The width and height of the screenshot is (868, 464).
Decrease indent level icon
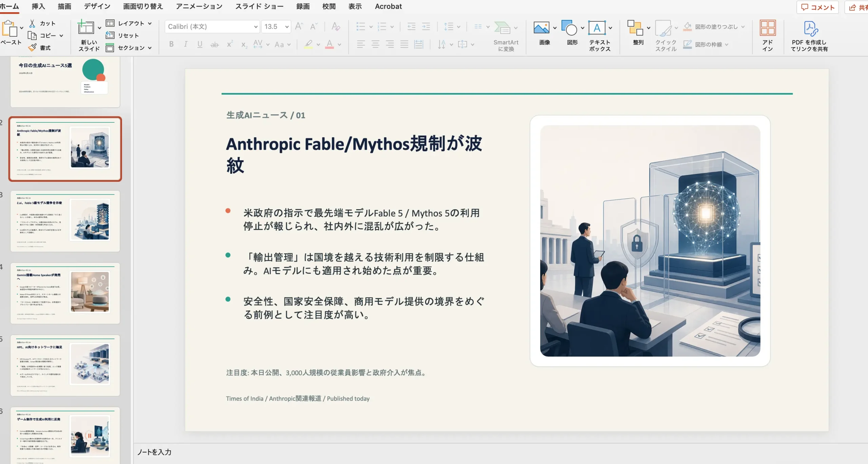coord(411,26)
